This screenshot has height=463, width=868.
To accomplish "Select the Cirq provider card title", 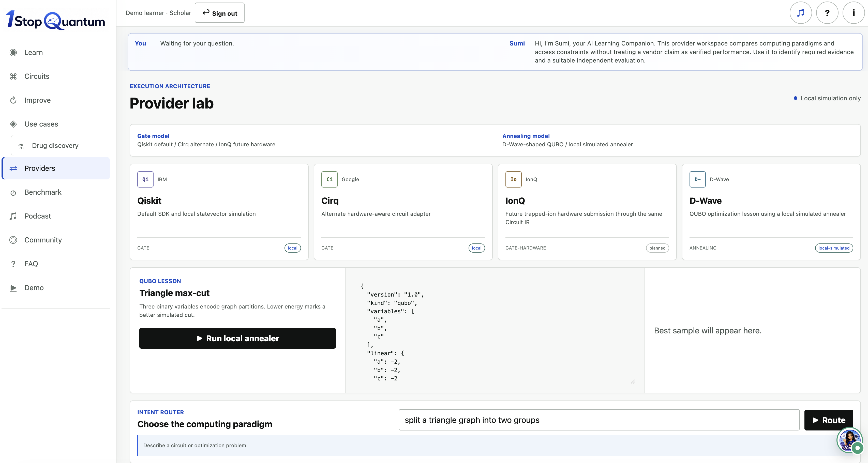I will [x=330, y=201].
